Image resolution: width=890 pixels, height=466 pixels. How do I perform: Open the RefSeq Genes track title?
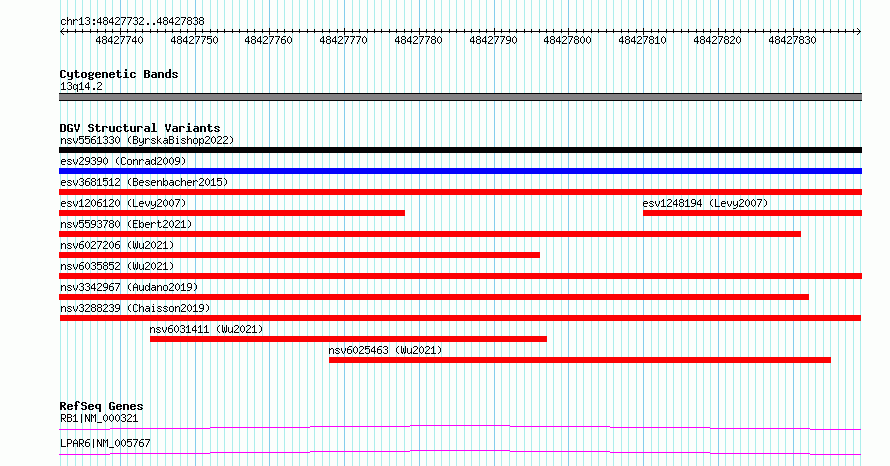click(x=101, y=406)
